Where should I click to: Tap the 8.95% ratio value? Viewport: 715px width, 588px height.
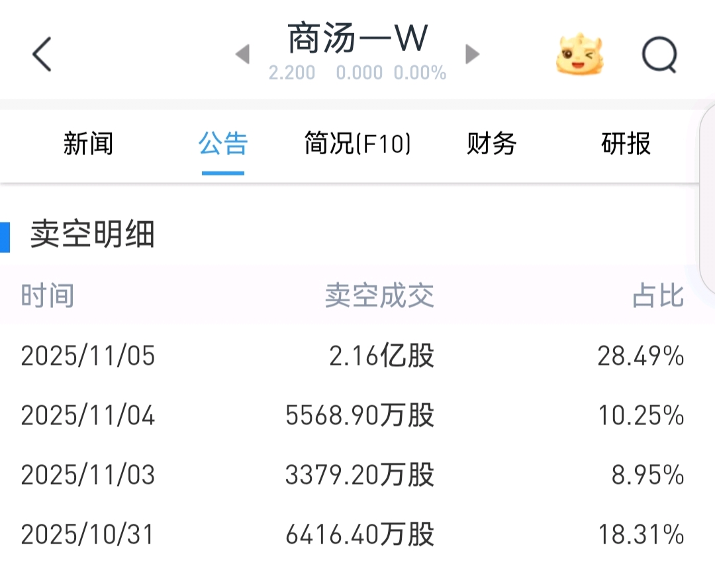point(648,475)
